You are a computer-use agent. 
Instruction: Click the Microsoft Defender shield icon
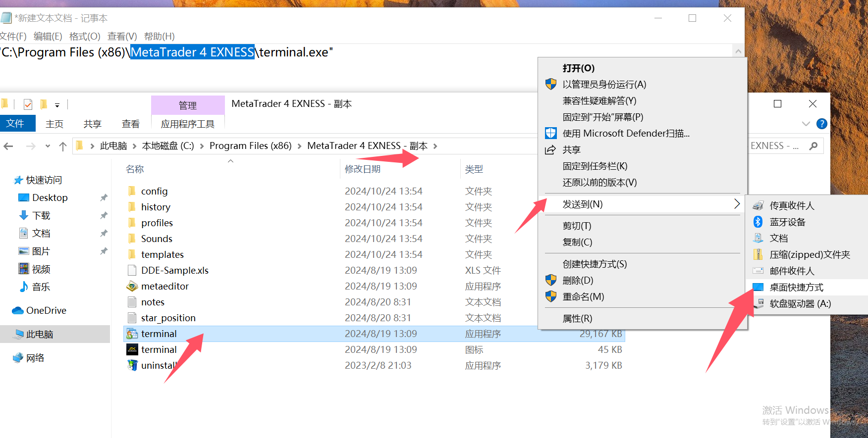coord(551,133)
